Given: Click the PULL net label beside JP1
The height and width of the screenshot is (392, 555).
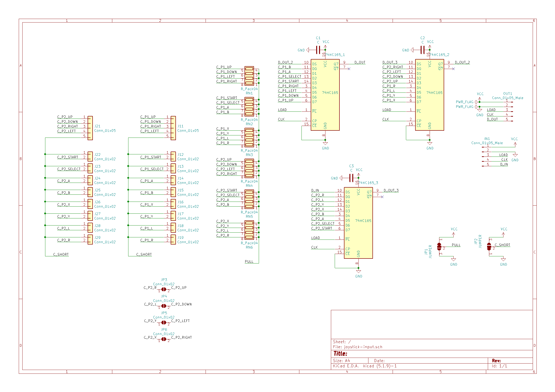Looking at the screenshot, I should [456, 245].
